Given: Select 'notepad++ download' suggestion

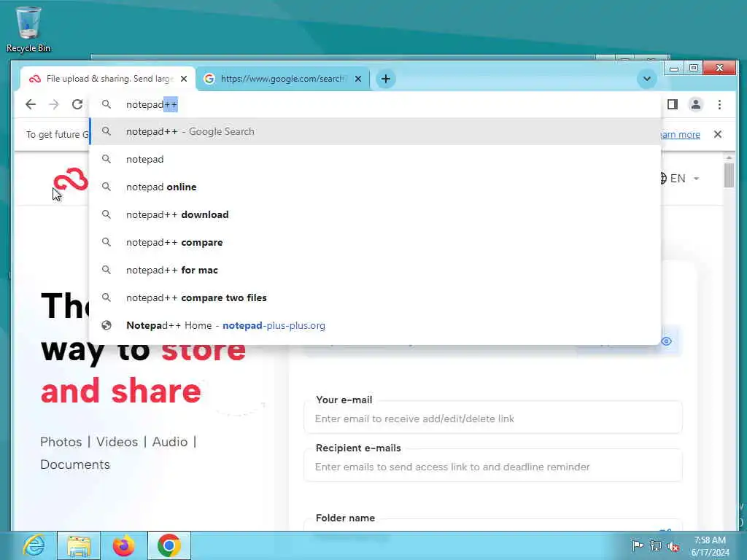Looking at the screenshot, I should pyautogui.click(x=376, y=214).
